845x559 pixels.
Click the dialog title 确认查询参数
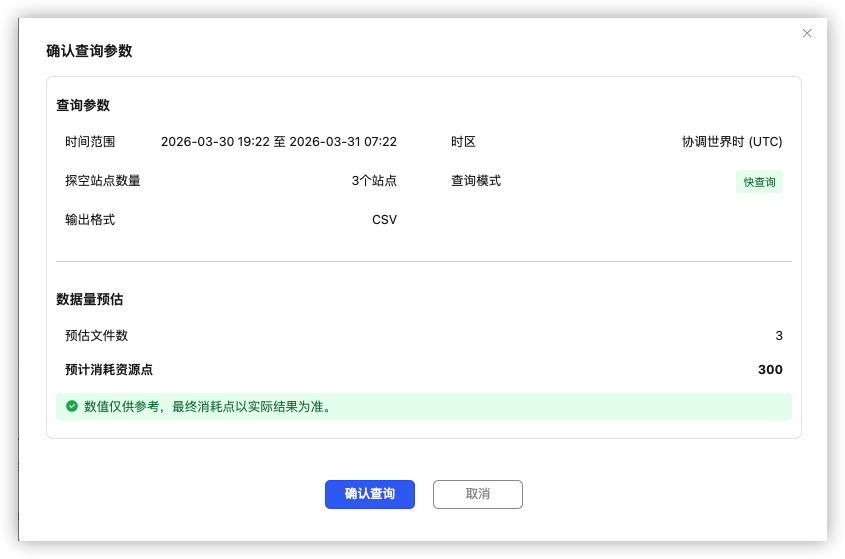(x=89, y=51)
